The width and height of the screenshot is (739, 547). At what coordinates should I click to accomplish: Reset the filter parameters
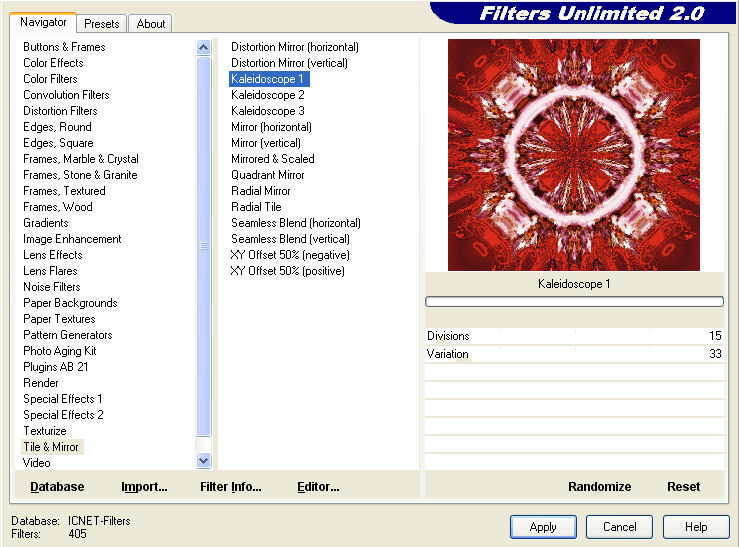(683, 487)
